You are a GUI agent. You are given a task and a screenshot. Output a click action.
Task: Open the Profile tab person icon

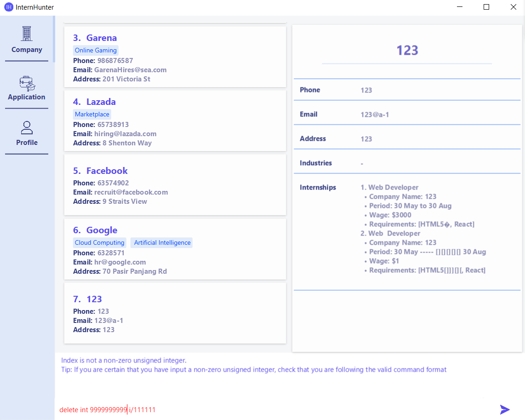(27, 127)
